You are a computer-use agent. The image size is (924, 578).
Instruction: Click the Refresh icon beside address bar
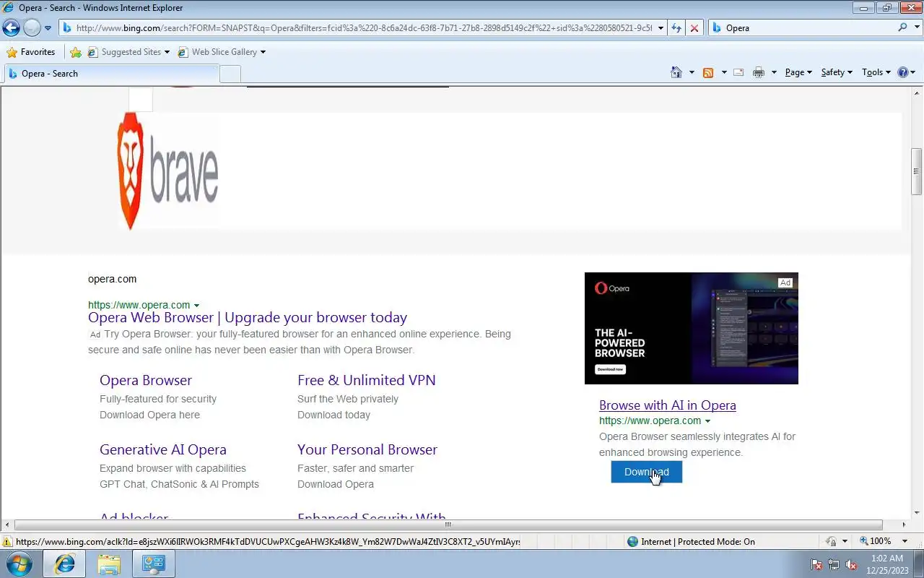tap(676, 28)
